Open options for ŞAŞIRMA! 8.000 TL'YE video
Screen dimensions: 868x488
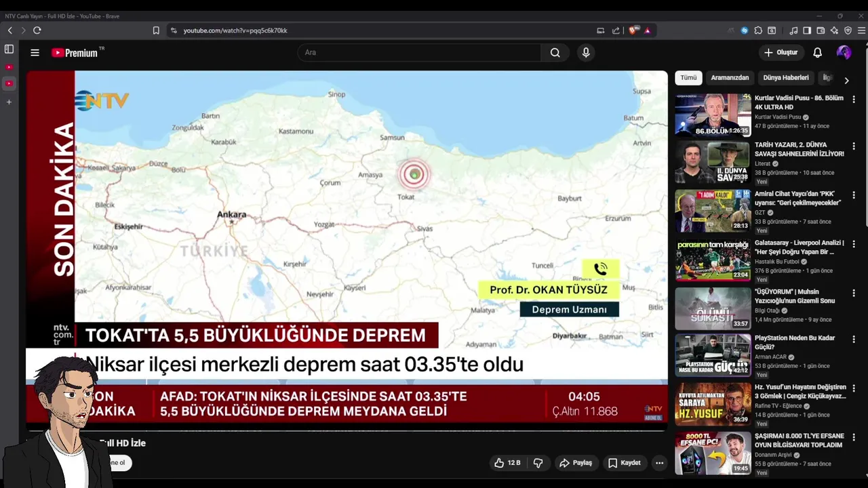(854, 437)
